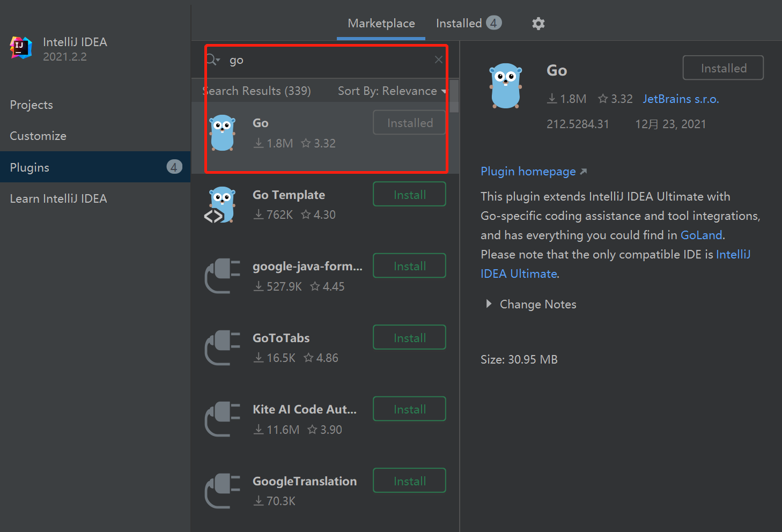Install the Go Template plugin
782x532 pixels.
410,194
